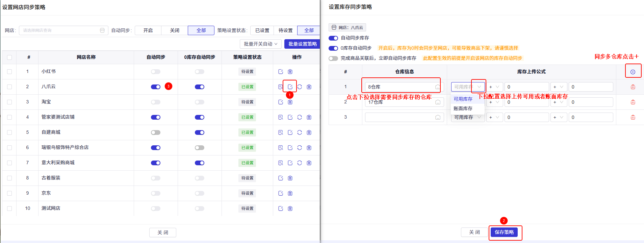Open the 批量开关自动 dropdown

(x=261, y=44)
